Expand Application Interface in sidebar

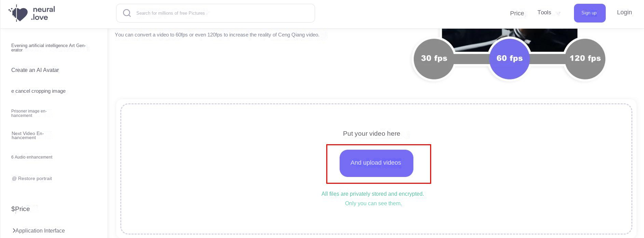[x=38, y=230]
